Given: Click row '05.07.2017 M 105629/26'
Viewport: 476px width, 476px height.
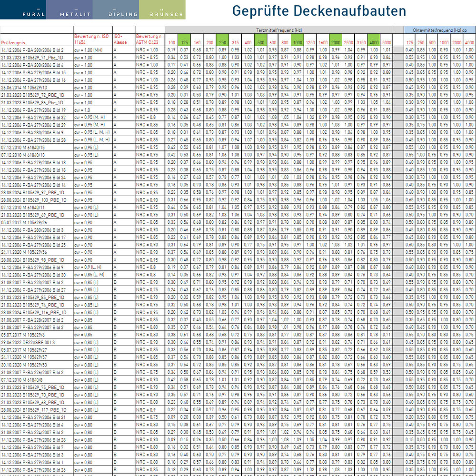Looking at the screenshot, I should (238, 222).
